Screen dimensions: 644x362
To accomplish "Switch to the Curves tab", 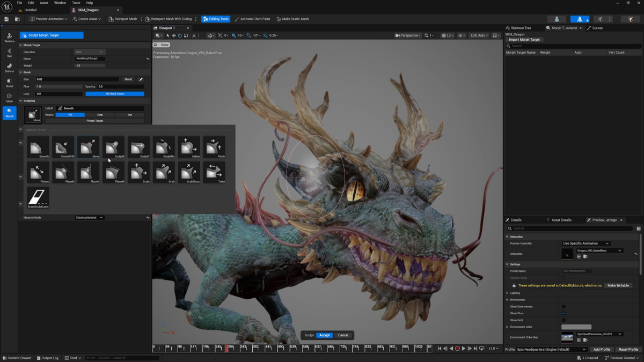I will [x=595, y=28].
